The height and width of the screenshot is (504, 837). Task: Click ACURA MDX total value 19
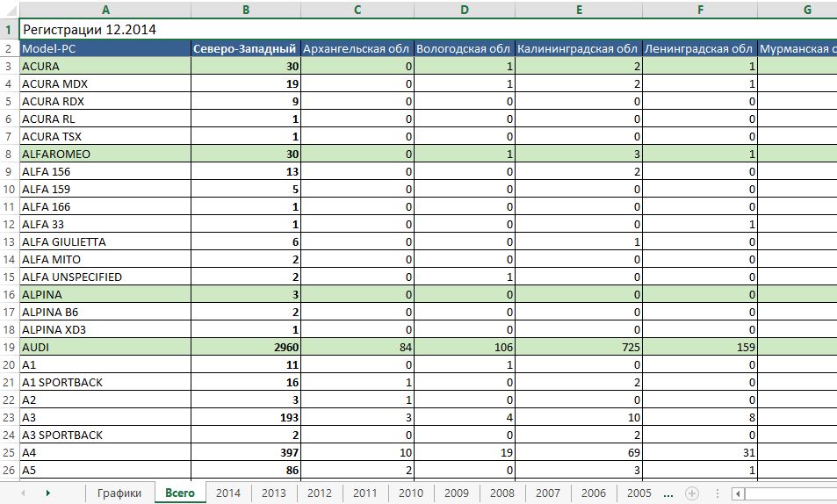click(246, 83)
